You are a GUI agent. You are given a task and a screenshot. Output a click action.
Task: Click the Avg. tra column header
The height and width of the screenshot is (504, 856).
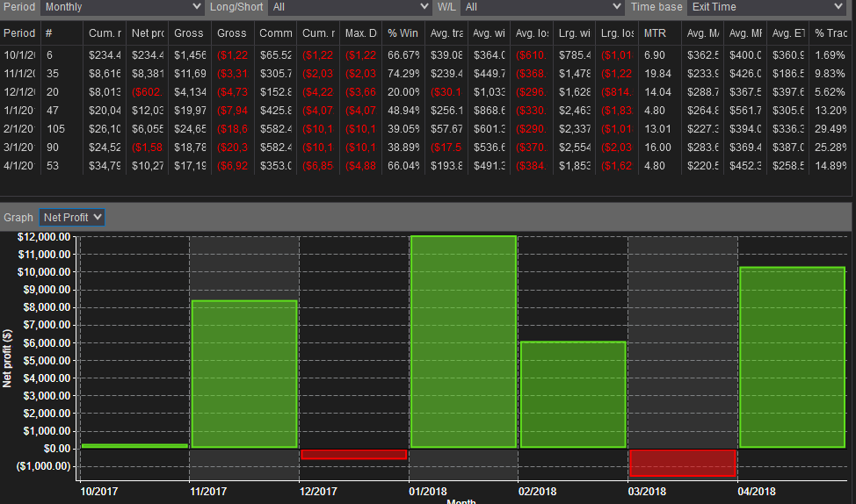point(446,33)
